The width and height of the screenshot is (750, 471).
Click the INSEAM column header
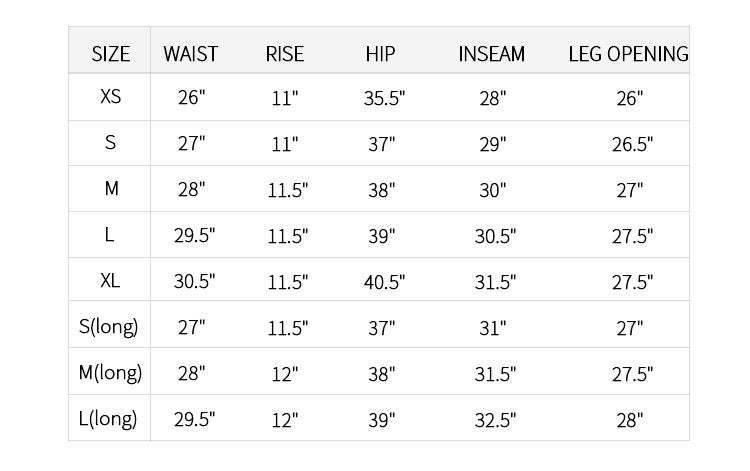(491, 54)
